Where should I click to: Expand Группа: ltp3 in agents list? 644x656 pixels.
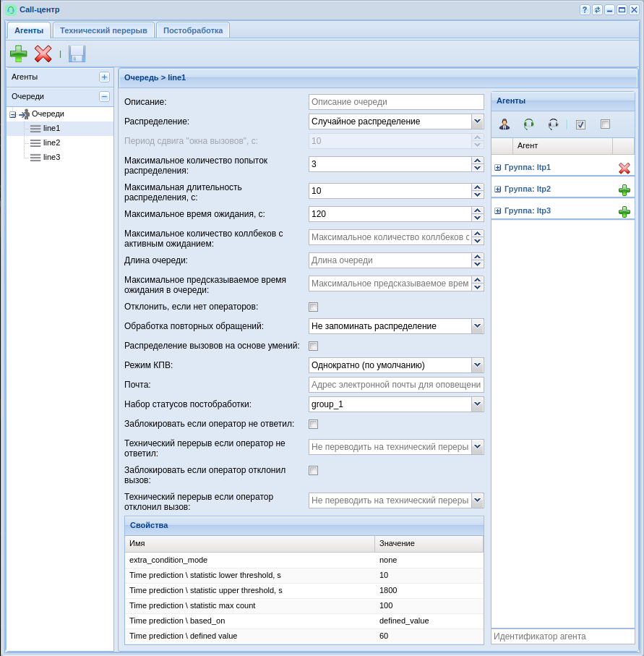coord(497,211)
